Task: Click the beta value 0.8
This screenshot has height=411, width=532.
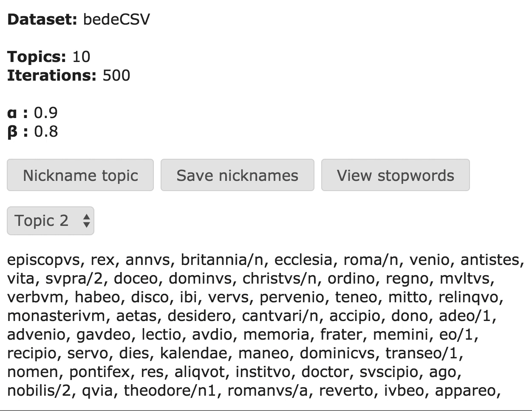Action: tap(46, 132)
